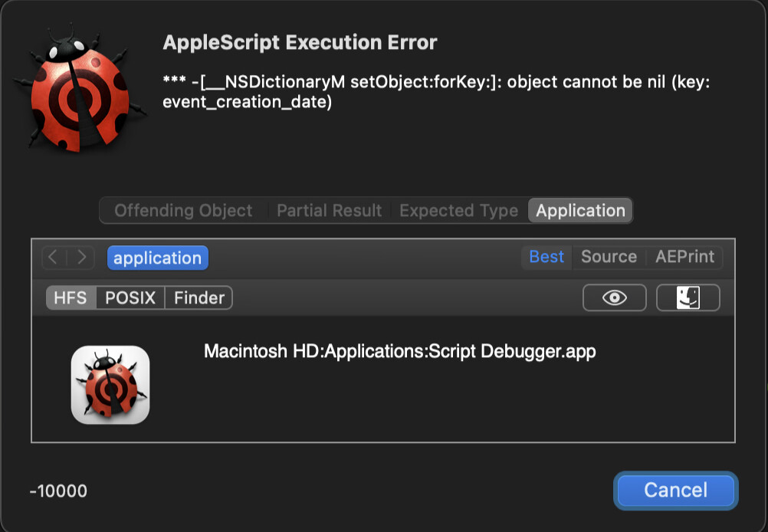The width and height of the screenshot is (768, 532).
Task: Open the Offending Object tab
Action: pyautogui.click(x=183, y=211)
